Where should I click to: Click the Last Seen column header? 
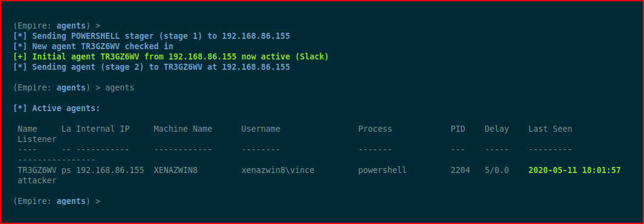click(550, 129)
